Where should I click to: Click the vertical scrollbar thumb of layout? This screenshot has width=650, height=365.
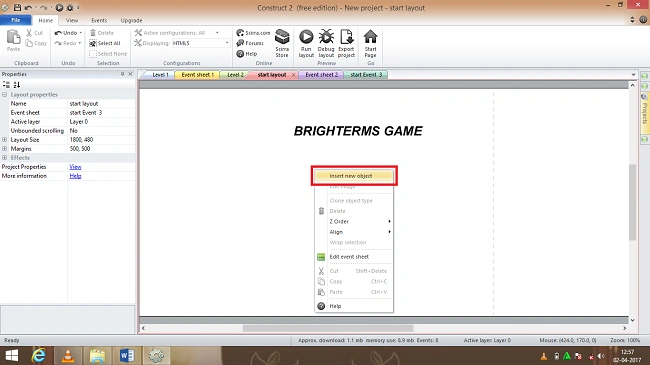(x=632, y=202)
